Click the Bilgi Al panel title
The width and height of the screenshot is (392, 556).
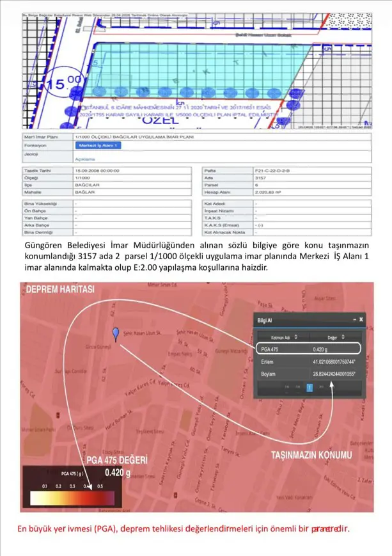(264, 320)
